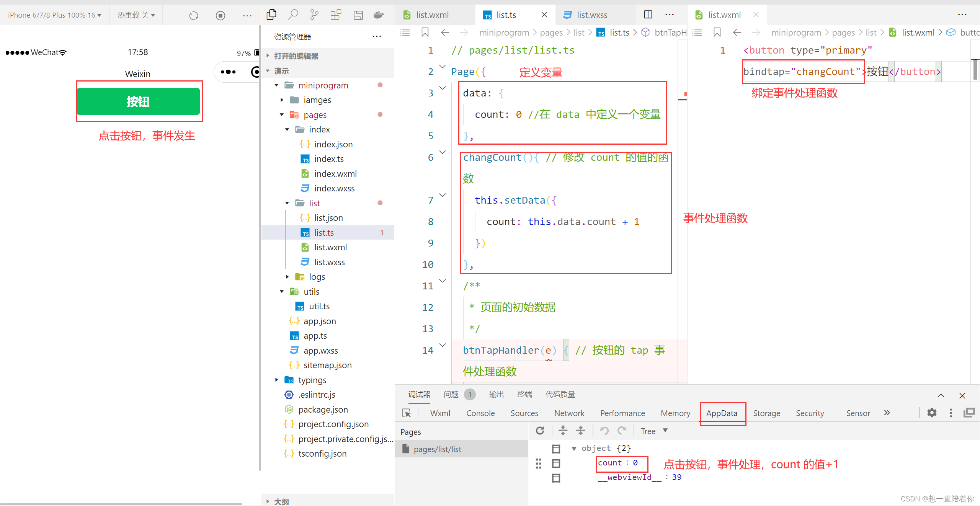Viewport: 980px width, 506px height.
Task: Click the simulator stop icon
Action: click(x=220, y=16)
